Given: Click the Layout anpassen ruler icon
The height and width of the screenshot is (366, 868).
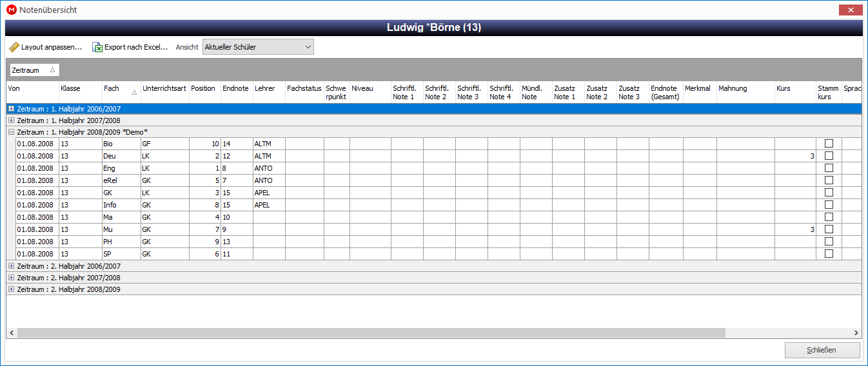Looking at the screenshot, I should 14,47.
